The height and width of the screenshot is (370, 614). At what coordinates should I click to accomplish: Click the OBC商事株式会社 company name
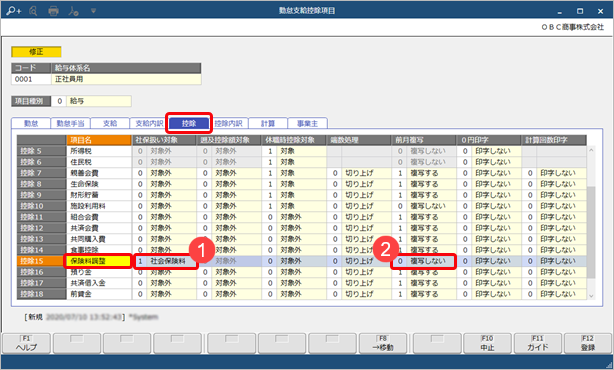click(572, 27)
